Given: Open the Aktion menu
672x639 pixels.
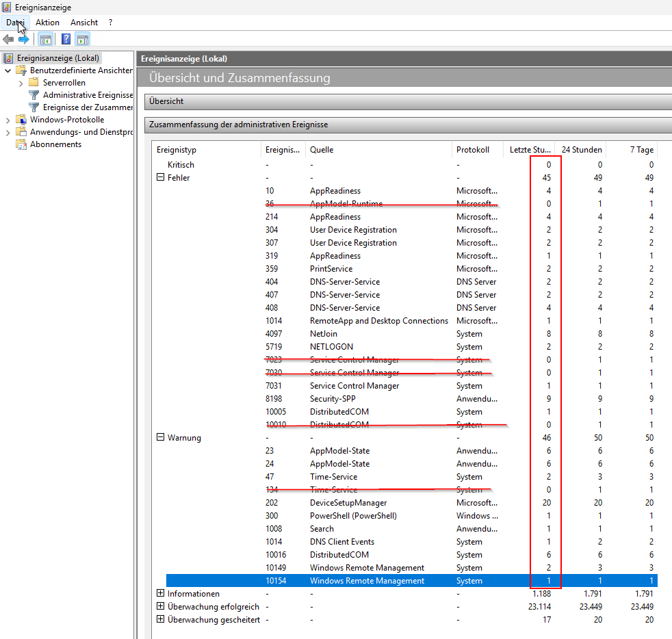Looking at the screenshot, I should click(x=48, y=23).
